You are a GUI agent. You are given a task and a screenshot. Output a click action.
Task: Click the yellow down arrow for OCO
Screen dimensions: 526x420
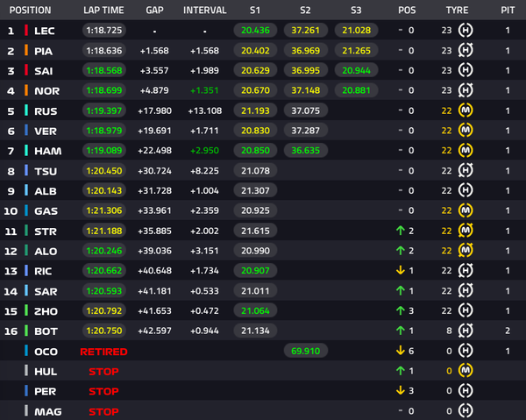(x=401, y=351)
